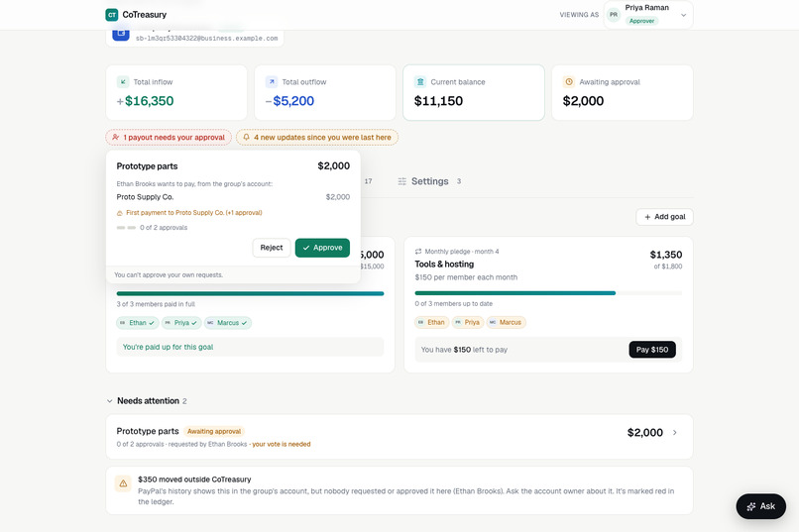Screen dimensions: 799x532
Task: Click the Awaiting approval status badge
Action: point(214,431)
